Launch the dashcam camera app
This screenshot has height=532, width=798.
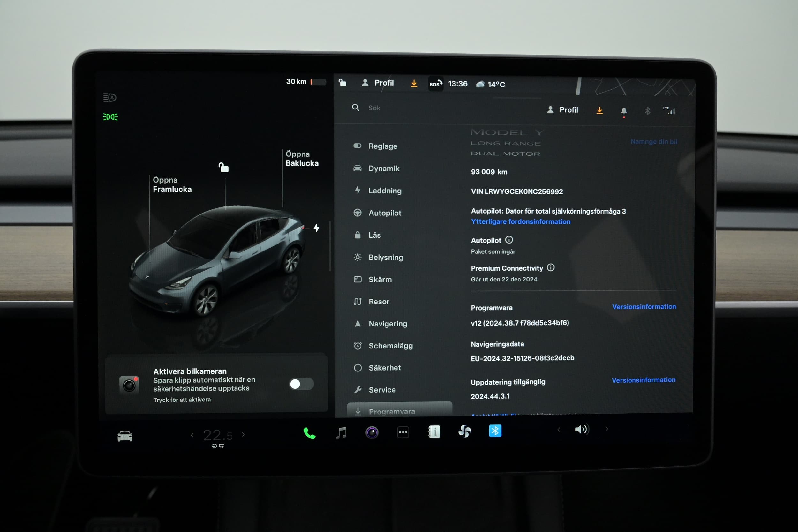[372, 433]
